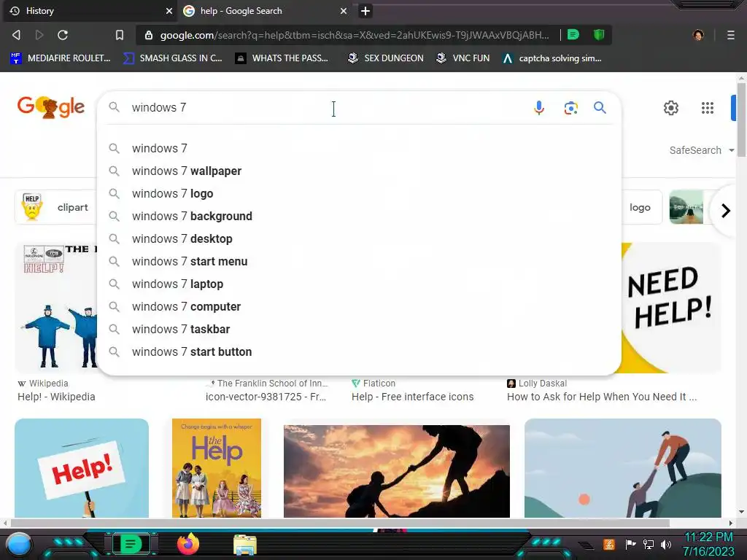This screenshot has width=747, height=560.
Task: Bookmark this page using the bookmark icon
Action: click(x=120, y=35)
